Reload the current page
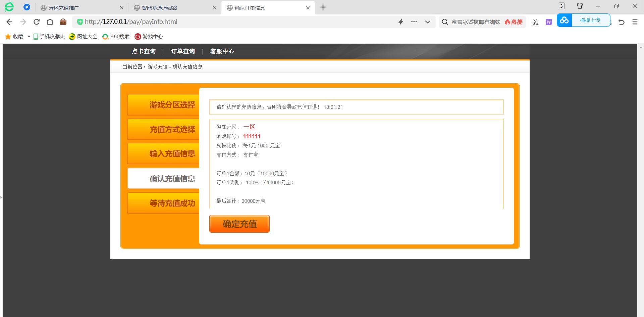The image size is (644, 317). point(37,22)
